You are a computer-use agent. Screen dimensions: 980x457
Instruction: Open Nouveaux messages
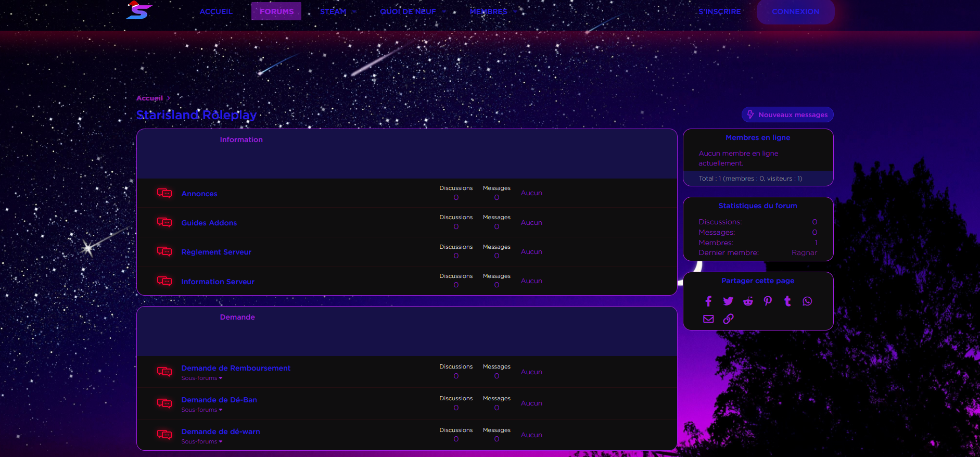tap(787, 115)
